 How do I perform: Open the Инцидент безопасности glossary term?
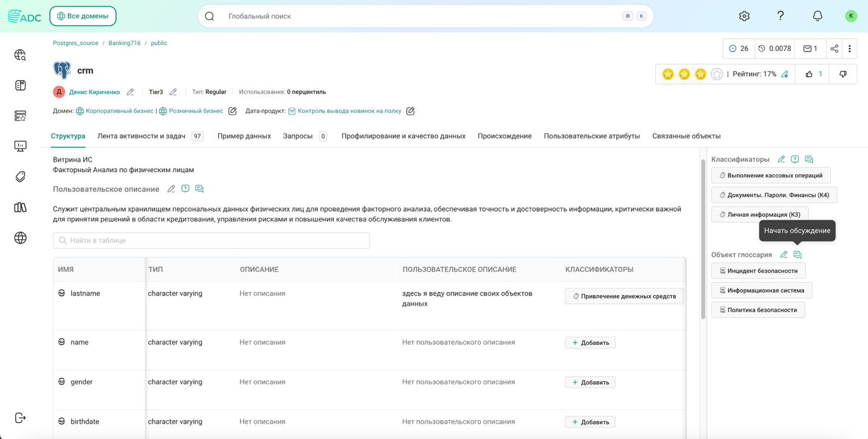[x=759, y=271]
